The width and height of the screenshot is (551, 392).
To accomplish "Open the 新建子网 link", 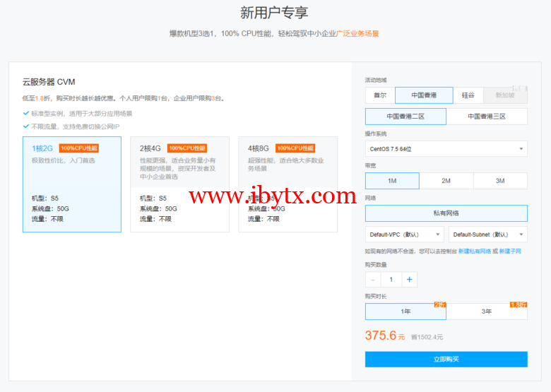I will (510, 251).
